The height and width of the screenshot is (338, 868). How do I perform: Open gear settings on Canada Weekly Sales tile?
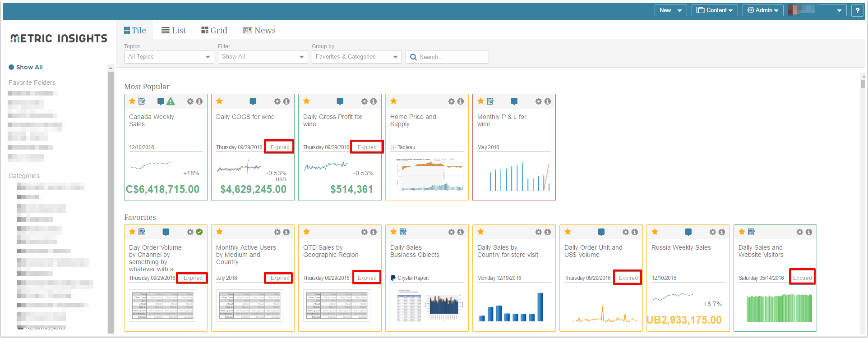coord(190,101)
